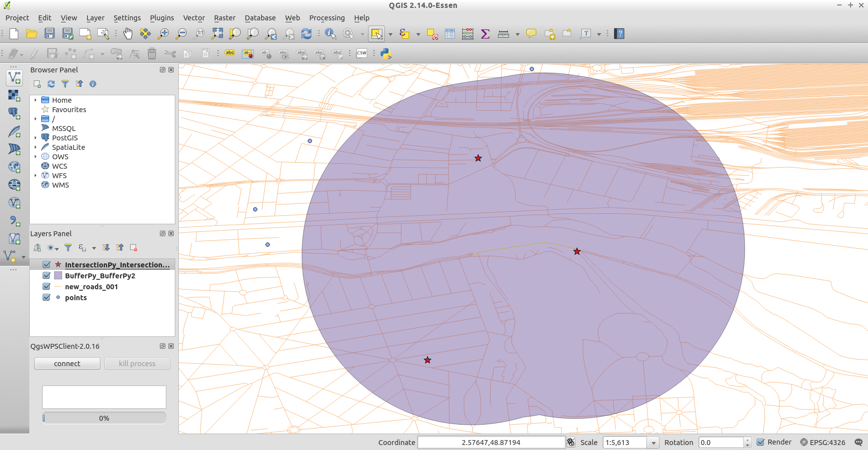Remove selected layer from Layers Panel
868x450 pixels.
pos(134,248)
